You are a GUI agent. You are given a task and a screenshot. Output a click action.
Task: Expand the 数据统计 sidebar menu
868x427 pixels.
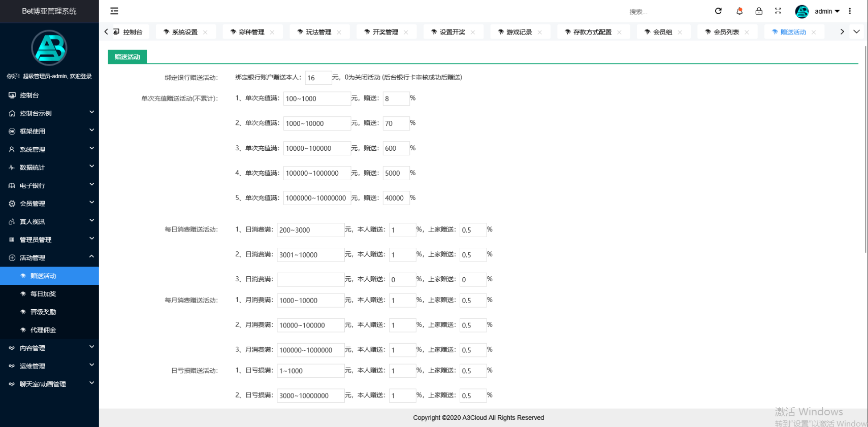point(49,167)
